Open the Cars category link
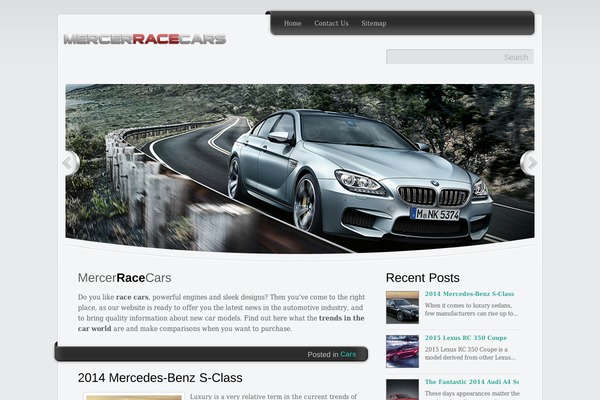 348,354
